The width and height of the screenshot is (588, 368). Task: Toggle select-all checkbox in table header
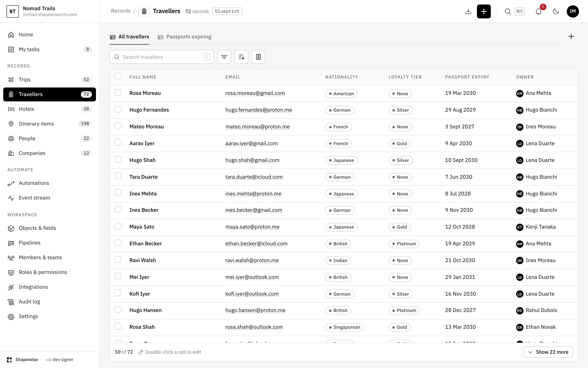[118, 76]
